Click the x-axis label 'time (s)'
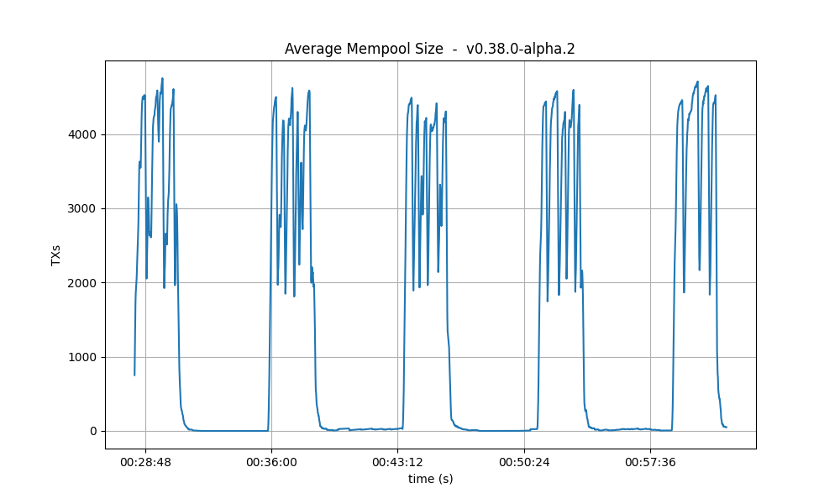Image resolution: width=840 pixels, height=504 pixels. [x=428, y=476]
